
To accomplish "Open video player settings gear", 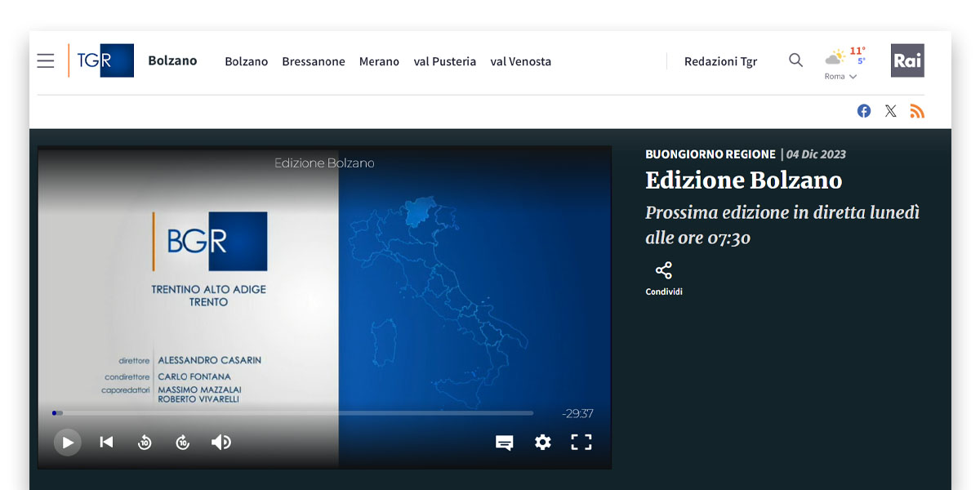I will [543, 442].
